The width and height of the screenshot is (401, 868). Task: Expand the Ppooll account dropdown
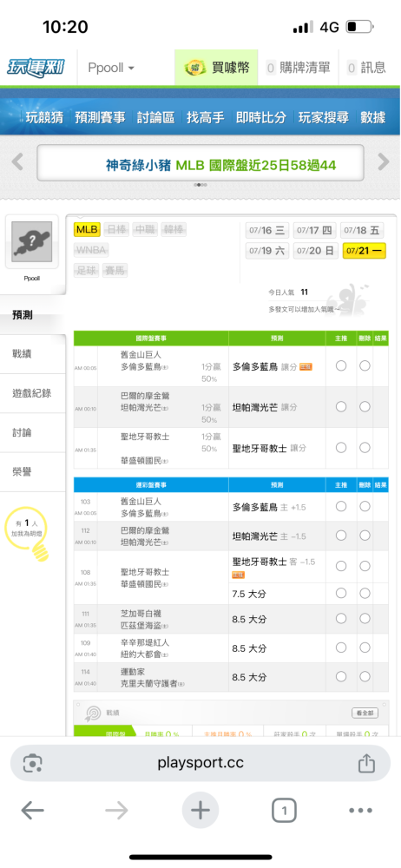111,68
